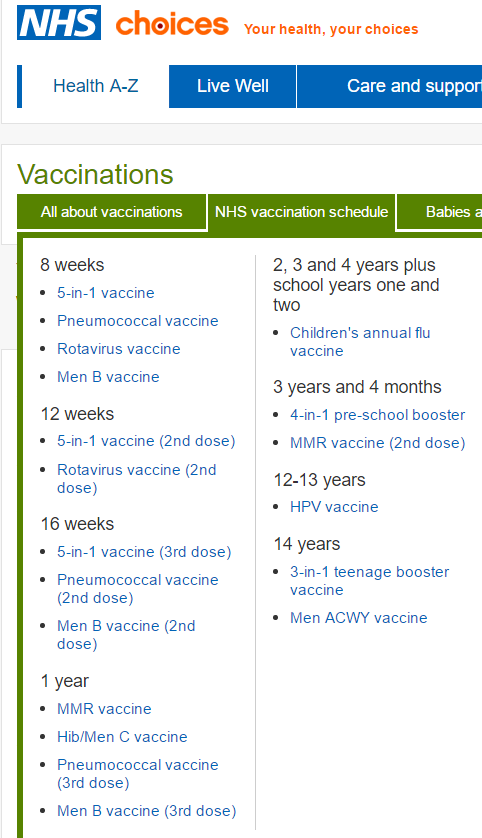Viewport: 482px width, 838px height.
Task: Open the 4-in-1 pre-school booster link
Action: [x=378, y=415]
